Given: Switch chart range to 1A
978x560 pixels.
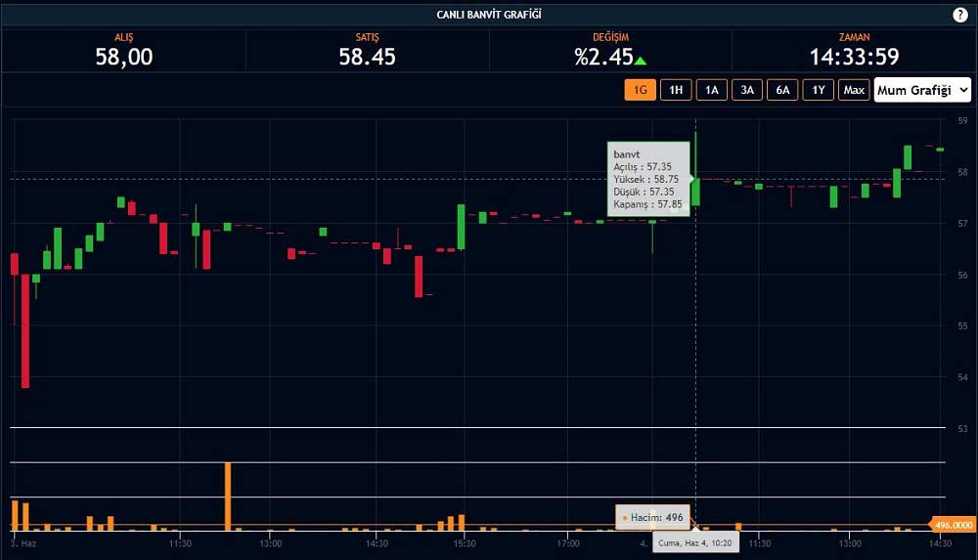Looking at the screenshot, I should 711,90.
